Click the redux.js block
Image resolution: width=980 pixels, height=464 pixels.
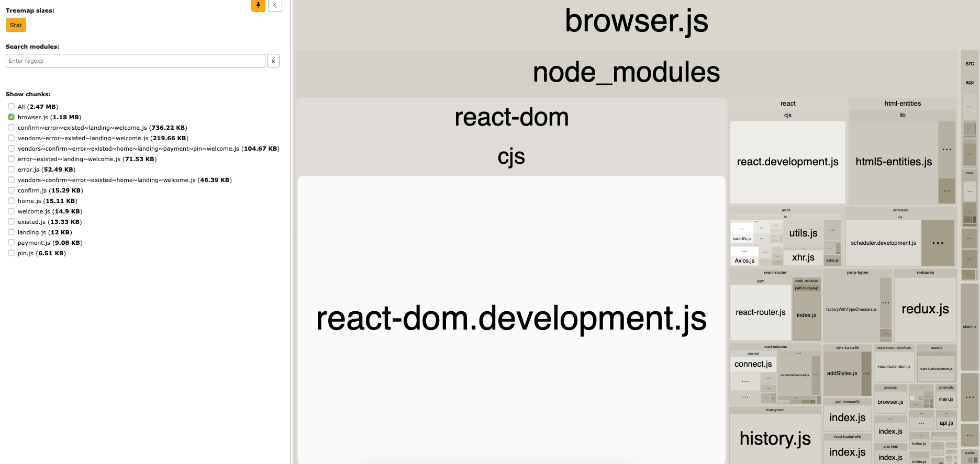pos(925,309)
